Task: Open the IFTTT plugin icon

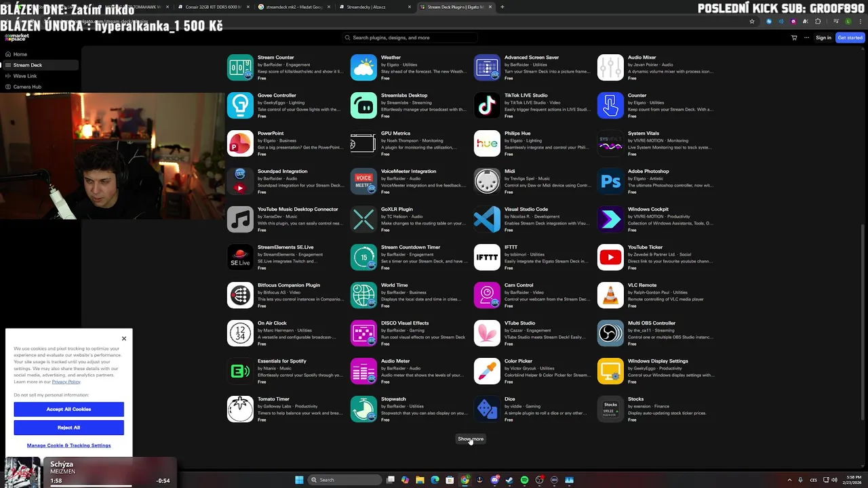Action: (x=487, y=257)
